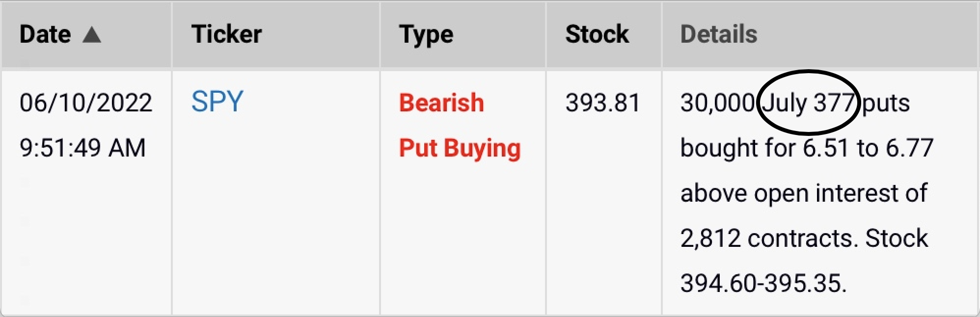The width and height of the screenshot is (980, 317).
Task: Select the Type column header
Action: coord(426,35)
